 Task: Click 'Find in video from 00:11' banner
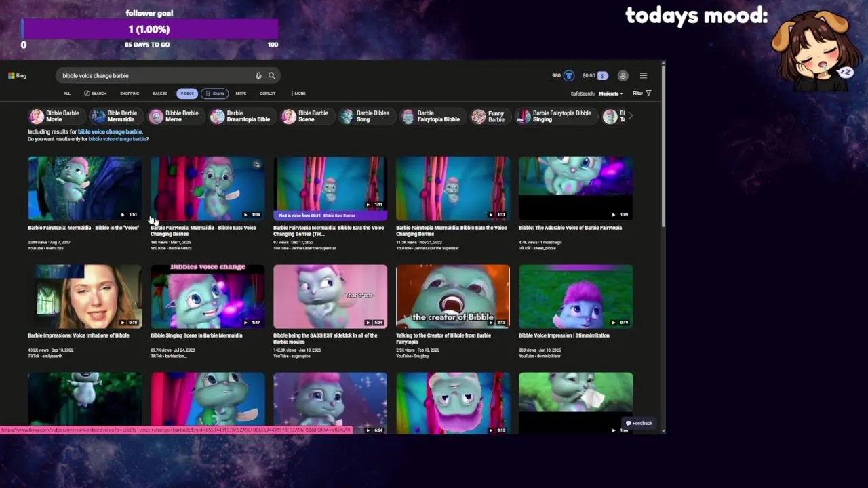click(330, 216)
